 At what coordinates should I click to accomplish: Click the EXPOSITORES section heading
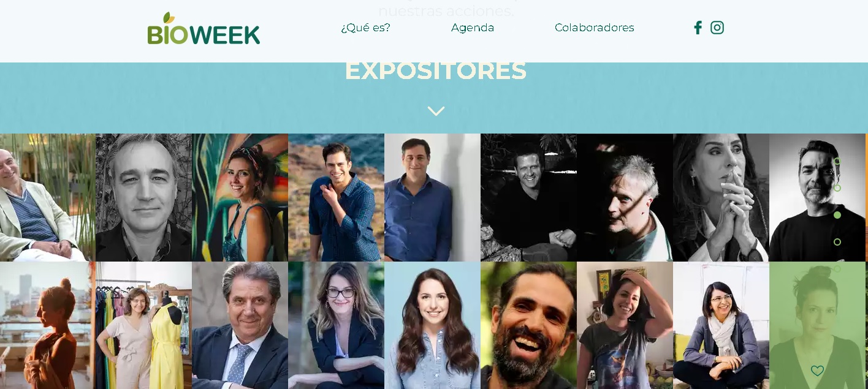[436, 70]
